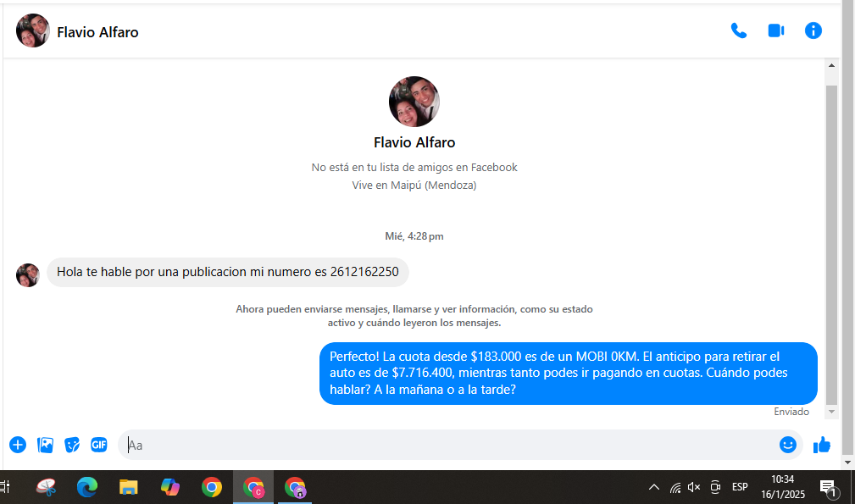Click the centered Flavio Alfaro profile name
The image size is (855, 504).
(414, 142)
